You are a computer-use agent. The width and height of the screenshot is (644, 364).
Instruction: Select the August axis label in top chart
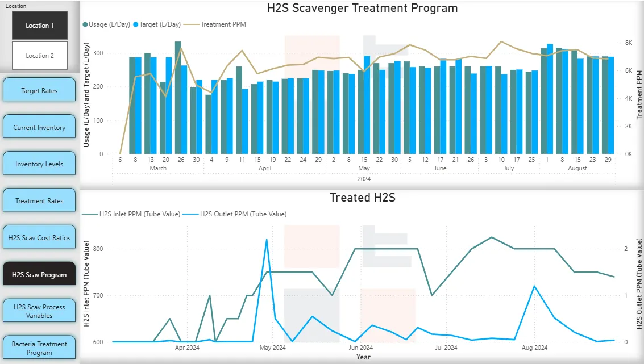[x=577, y=168]
